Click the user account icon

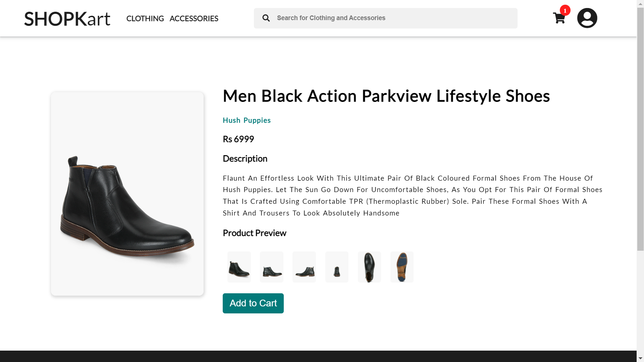(587, 18)
